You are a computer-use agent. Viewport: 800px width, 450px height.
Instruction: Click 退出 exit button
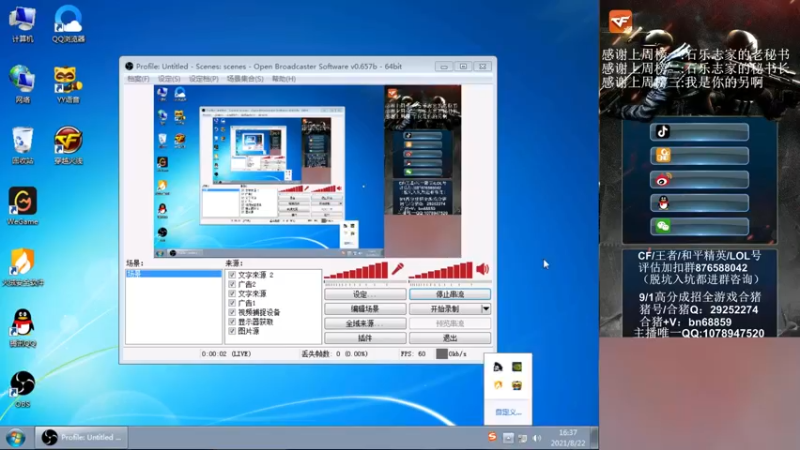(450, 338)
